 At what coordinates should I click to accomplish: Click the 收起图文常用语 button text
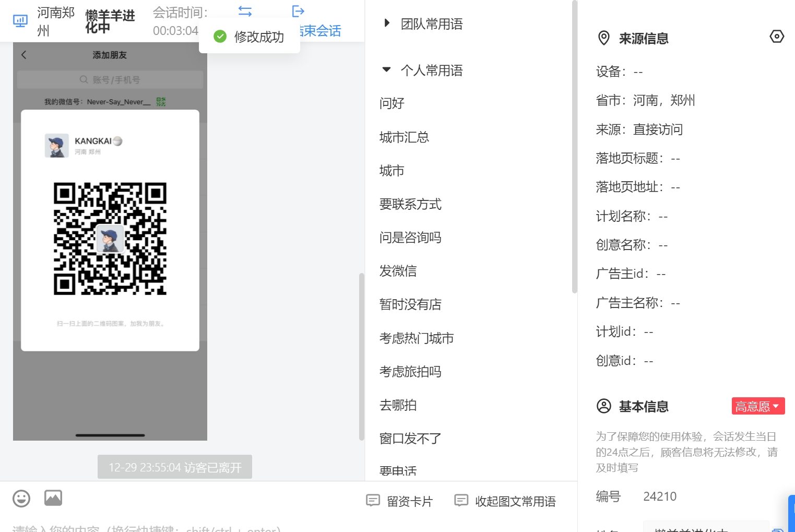(515, 501)
